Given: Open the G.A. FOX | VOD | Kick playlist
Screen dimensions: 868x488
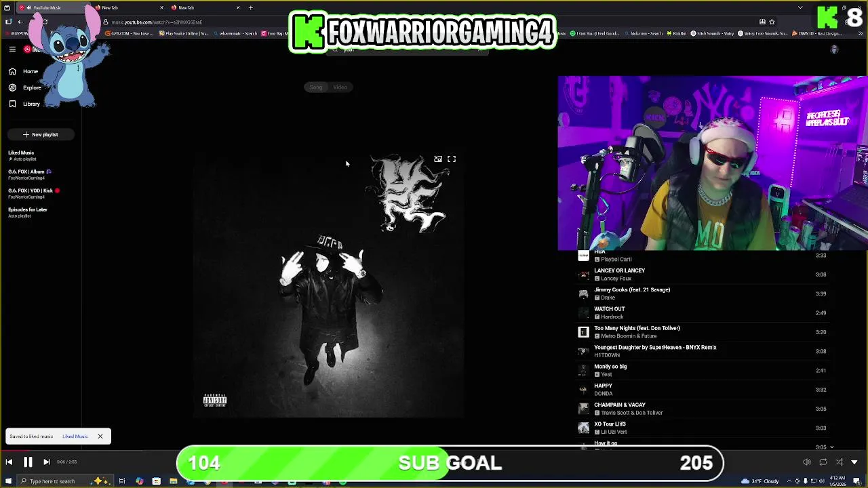Looking at the screenshot, I should 34,193.
